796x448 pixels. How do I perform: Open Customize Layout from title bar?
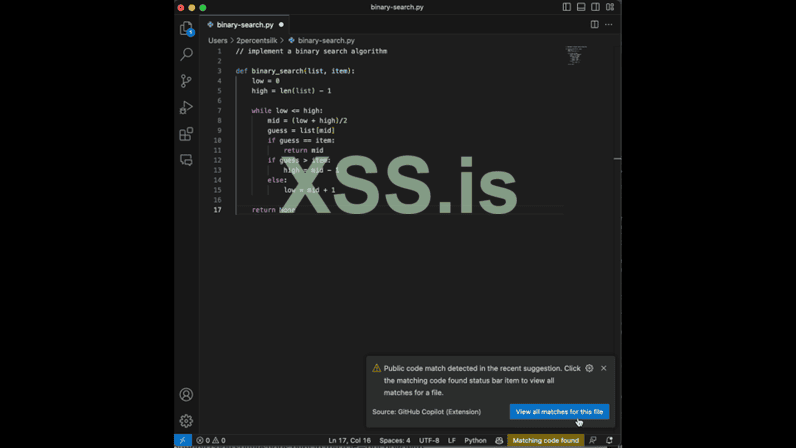pos(610,7)
